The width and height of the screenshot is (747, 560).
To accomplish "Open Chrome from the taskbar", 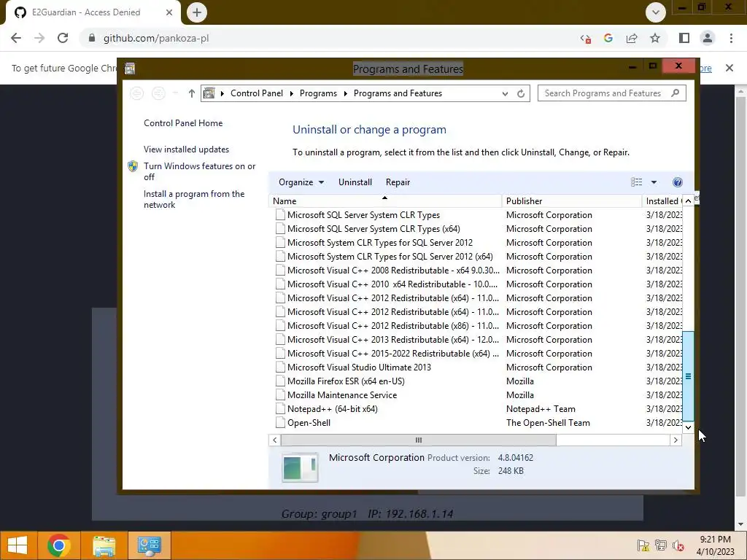I will [x=58, y=545].
